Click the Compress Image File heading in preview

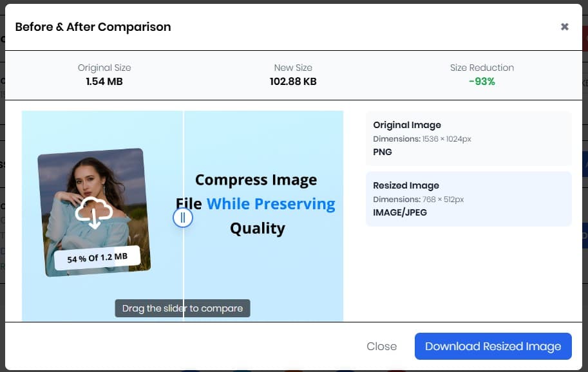tap(256, 180)
